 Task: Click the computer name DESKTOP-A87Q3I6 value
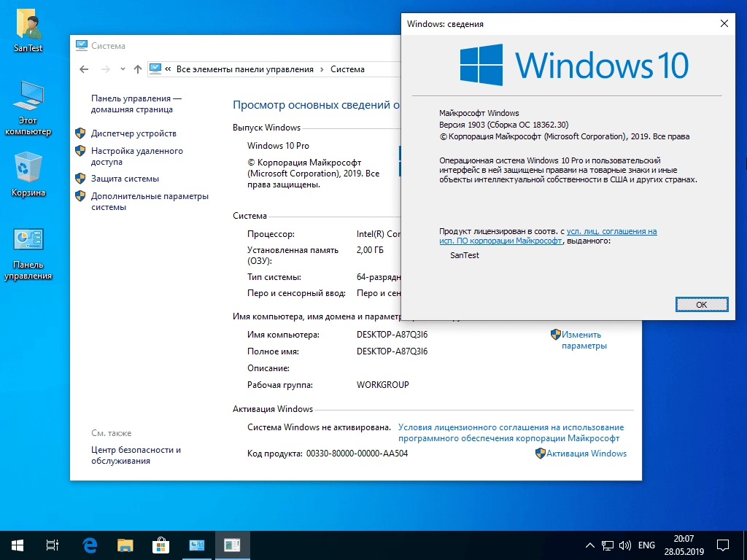point(392,335)
